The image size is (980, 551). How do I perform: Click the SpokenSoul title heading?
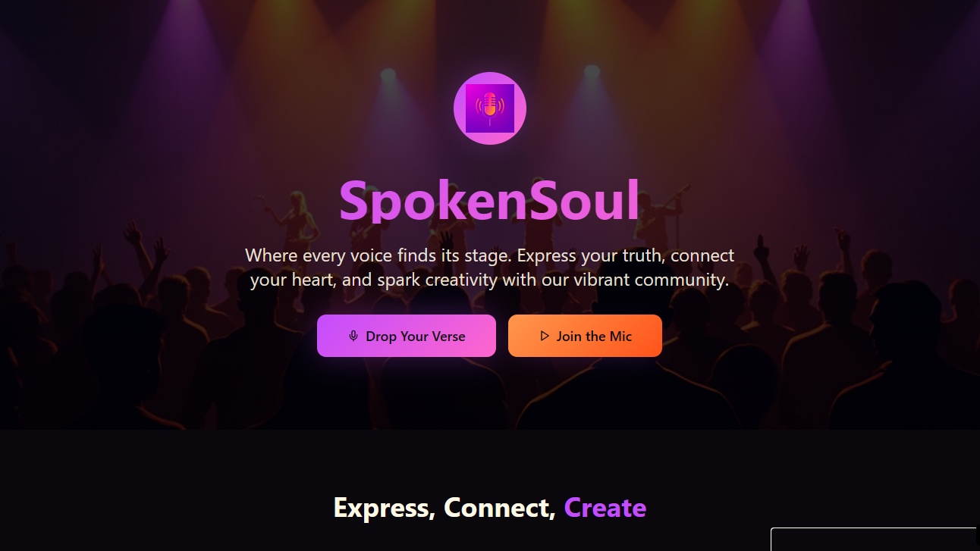[x=489, y=200]
